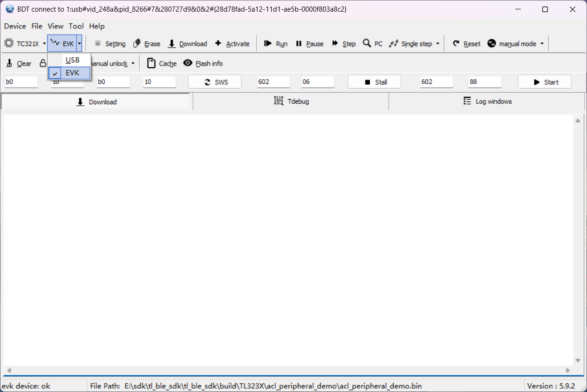Image resolution: width=587 pixels, height=392 pixels.
Task: Click the SWS button
Action: (x=215, y=82)
